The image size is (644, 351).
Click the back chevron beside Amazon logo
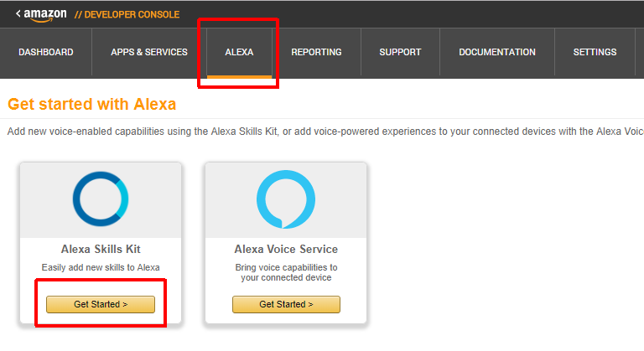(18, 13)
